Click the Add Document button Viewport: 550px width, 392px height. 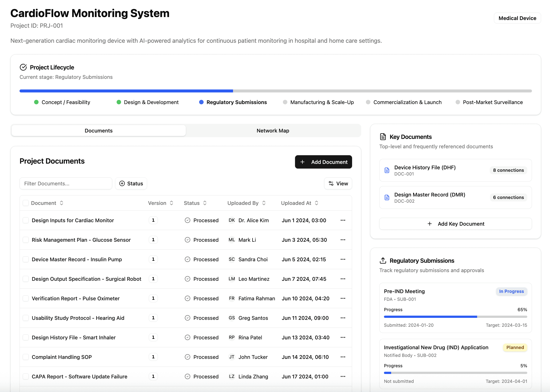click(323, 162)
